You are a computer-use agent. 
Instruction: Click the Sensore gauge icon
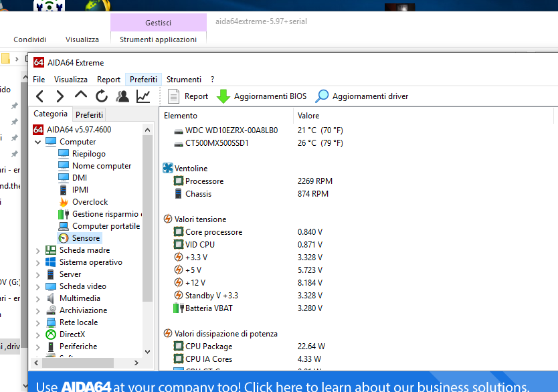[64, 238]
